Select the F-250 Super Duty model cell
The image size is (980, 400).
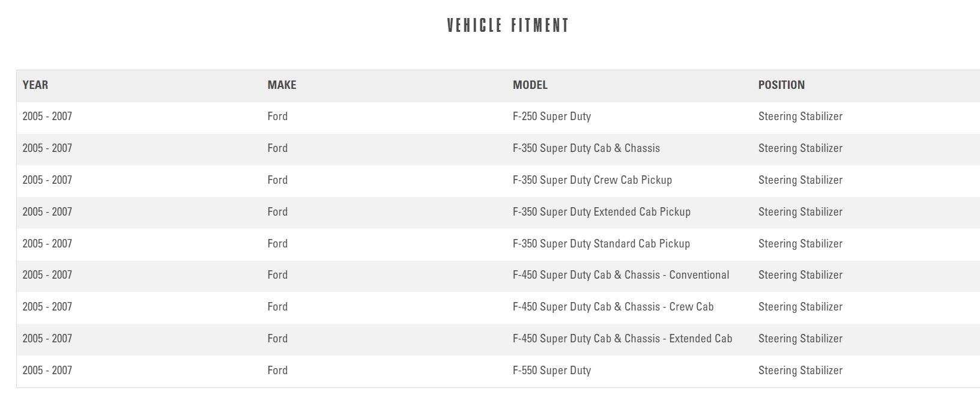pyautogui.click(x=551, y=117)
